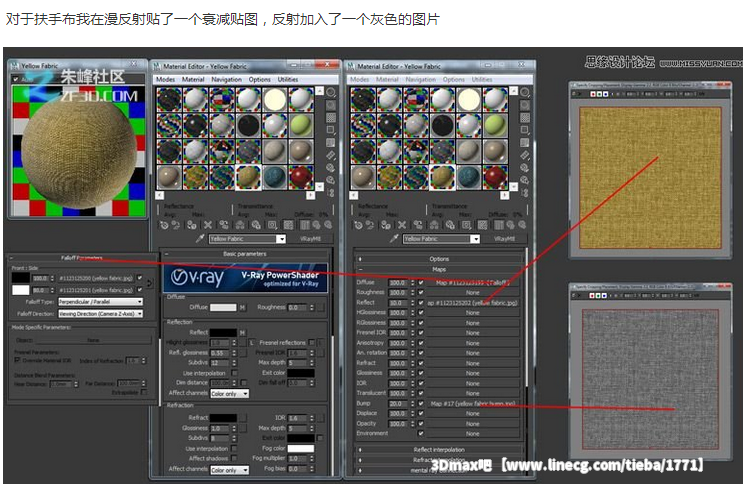Collapse Maps rollout in right Material Editor
Viewport: 743px width, 484px height.
click(x=439, y=269)
